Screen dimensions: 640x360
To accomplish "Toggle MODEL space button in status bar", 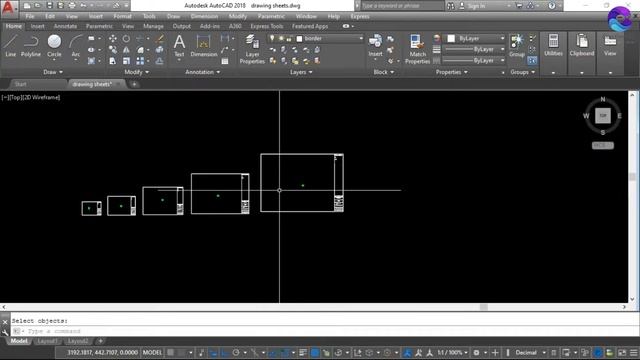I will pos(152,353).
